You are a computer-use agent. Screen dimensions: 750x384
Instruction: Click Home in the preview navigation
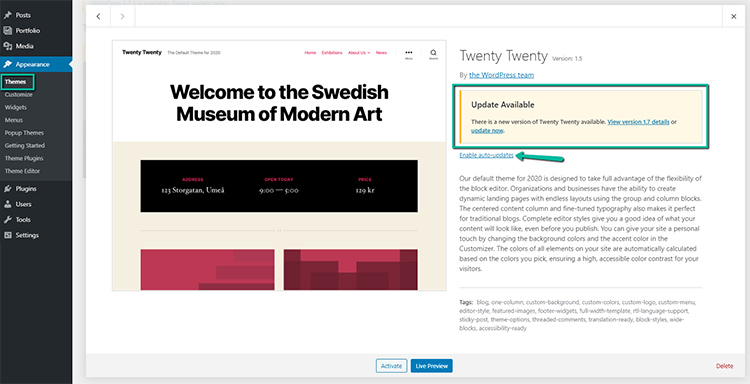point(310,53)
